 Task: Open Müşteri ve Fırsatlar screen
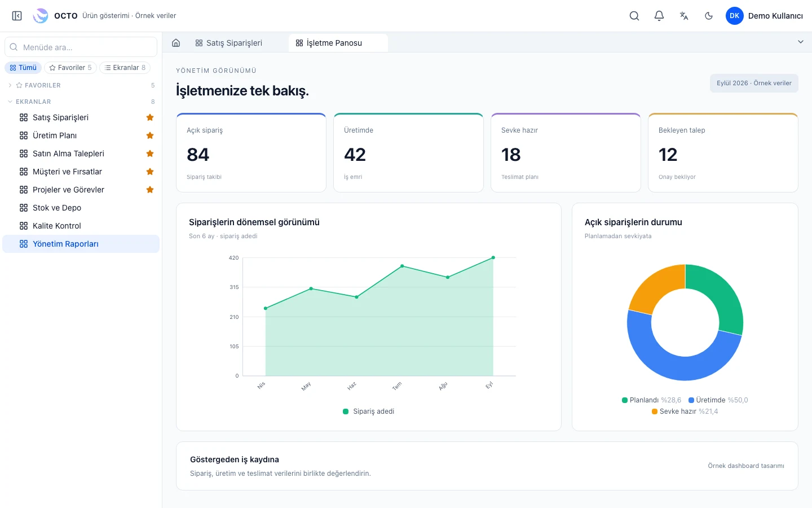coord(81,172)
